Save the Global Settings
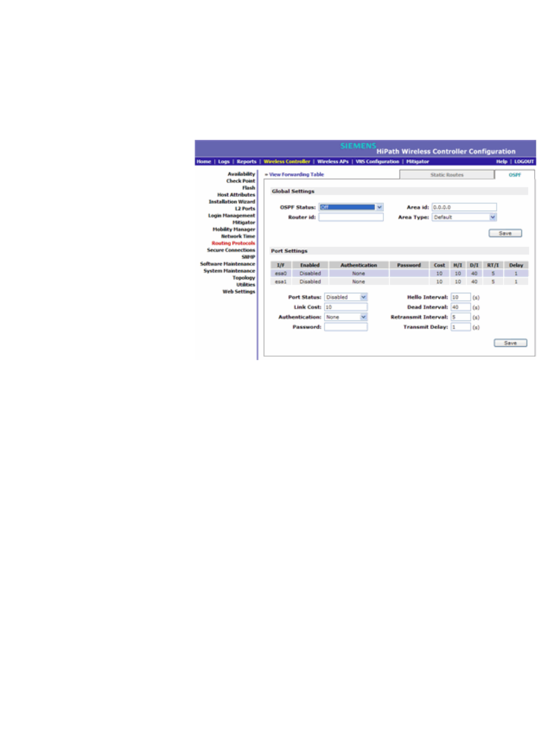 pyautogui.click(x=505, y=234)
